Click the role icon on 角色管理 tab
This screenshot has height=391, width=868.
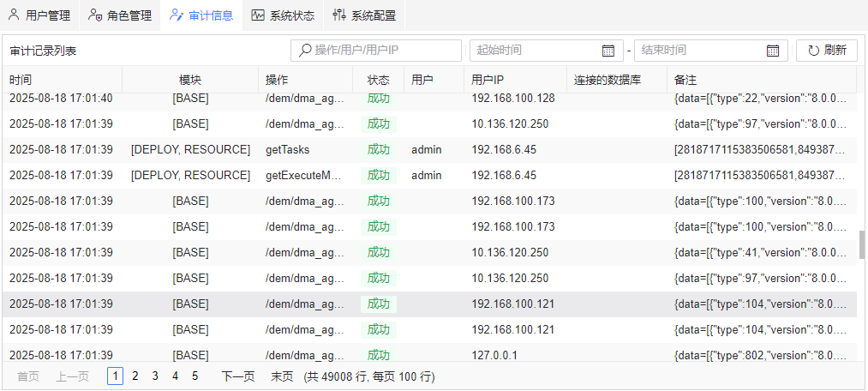pos(94,15)
